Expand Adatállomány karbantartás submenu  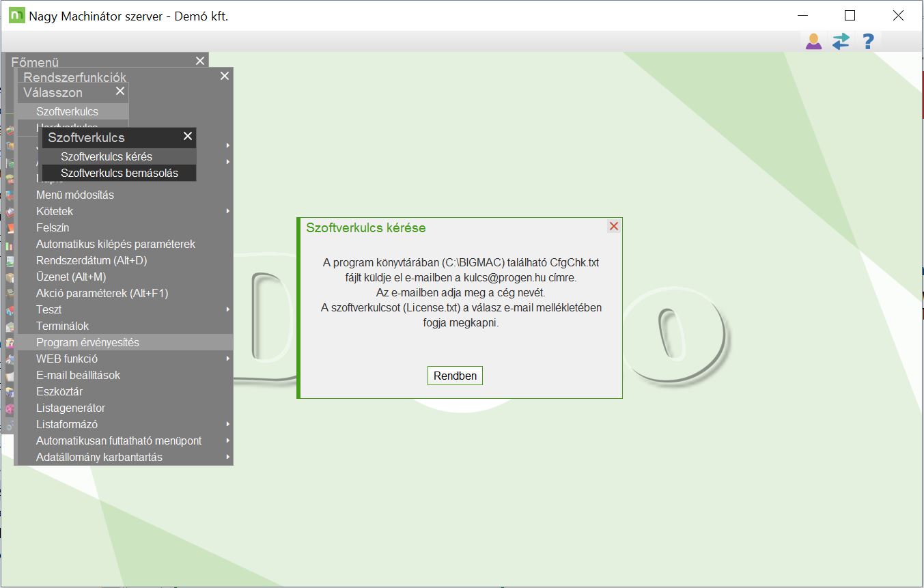[124, 457]
